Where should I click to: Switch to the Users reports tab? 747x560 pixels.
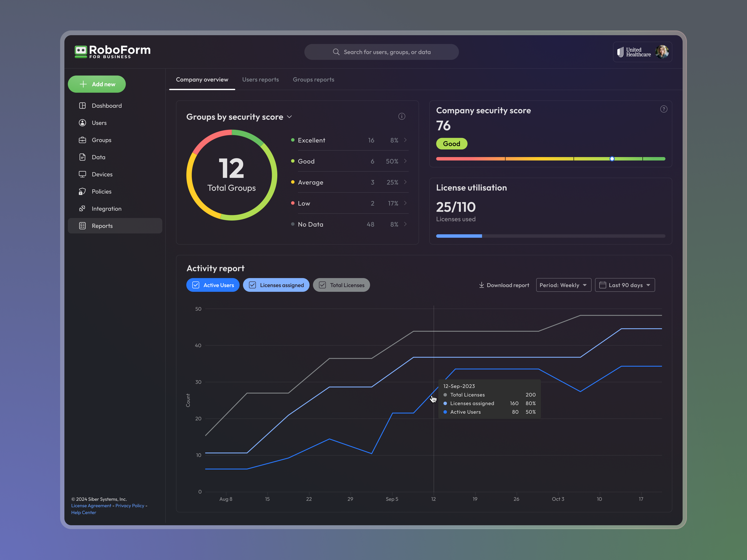(260, 79)
